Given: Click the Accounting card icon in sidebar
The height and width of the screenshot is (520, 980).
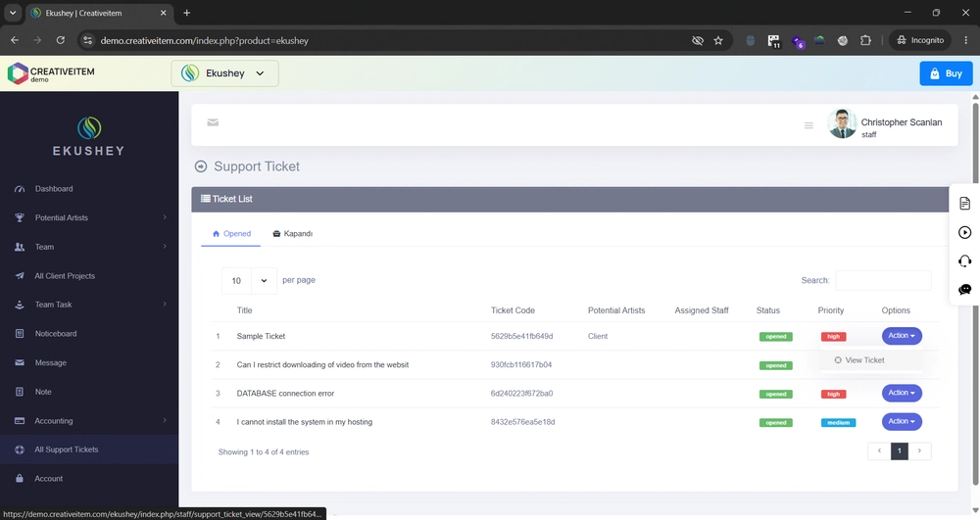Looking at the screenshot, I should [20, 421].
